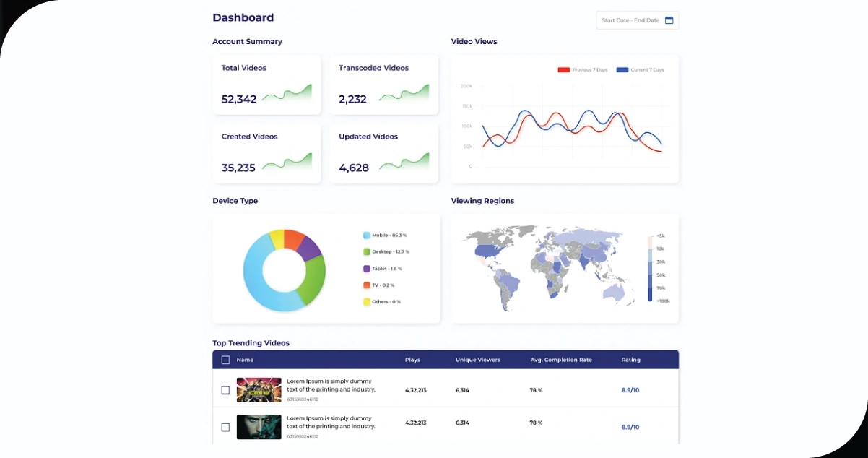Click the yellow Others legend icon
This screenshot has height=458, width=868.
pos(366,302)
